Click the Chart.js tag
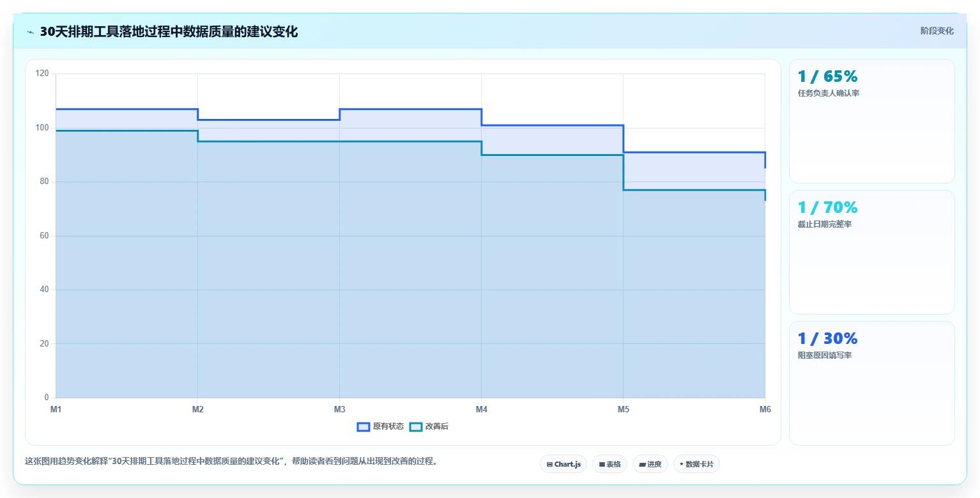 coord(563,464)
